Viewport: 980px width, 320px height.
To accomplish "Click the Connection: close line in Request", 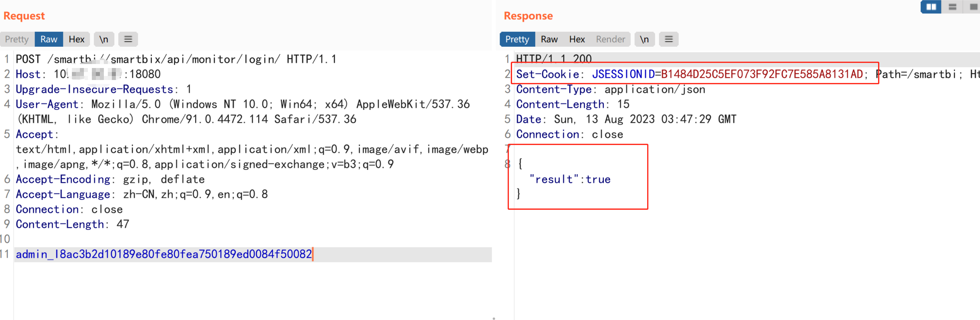I will point(69,210).
